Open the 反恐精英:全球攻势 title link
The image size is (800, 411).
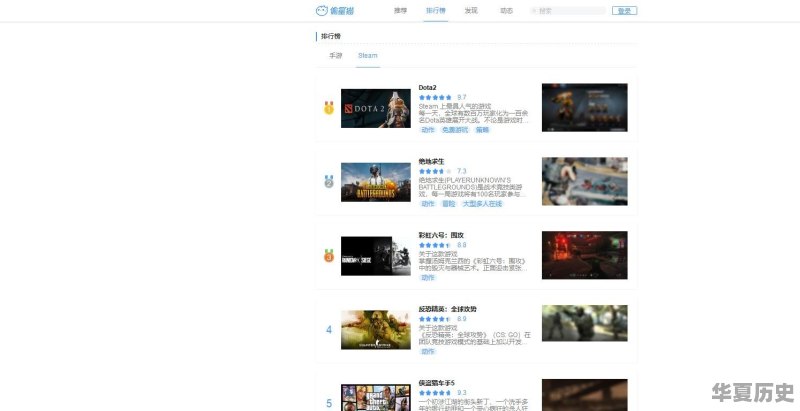448,310
